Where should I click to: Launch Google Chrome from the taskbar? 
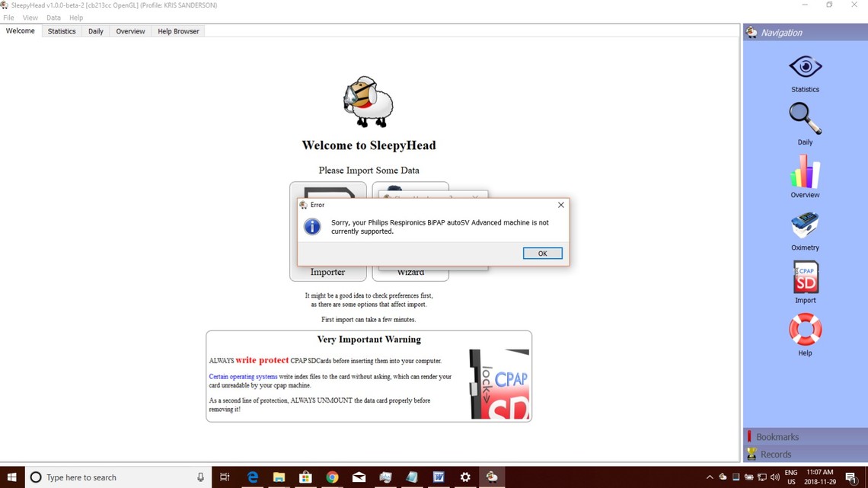pyautogui.click(x=332, y=477)
